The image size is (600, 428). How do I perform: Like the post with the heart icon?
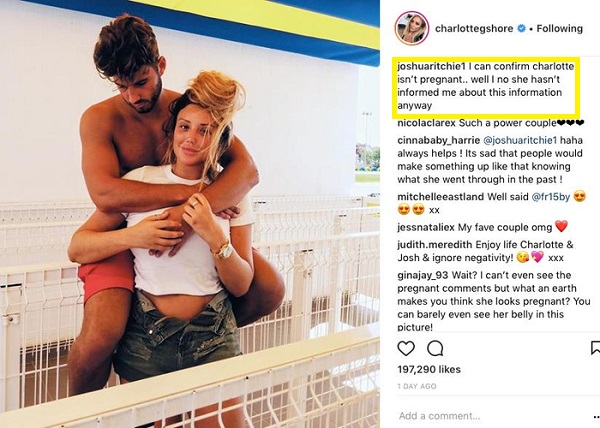coord(406,348)
